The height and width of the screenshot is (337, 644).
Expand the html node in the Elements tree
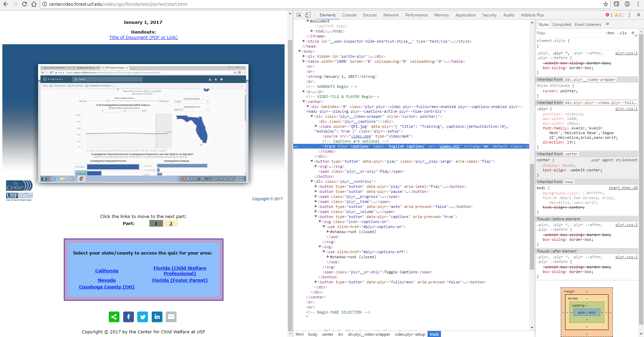click(x=312, y=31)
